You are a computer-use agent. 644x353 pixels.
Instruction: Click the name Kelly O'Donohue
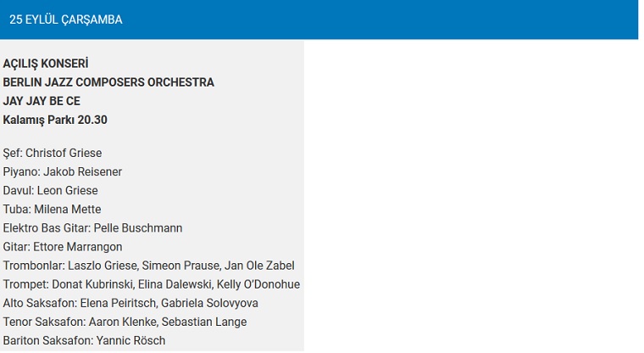pyautogui.click(x=258, y=285)
